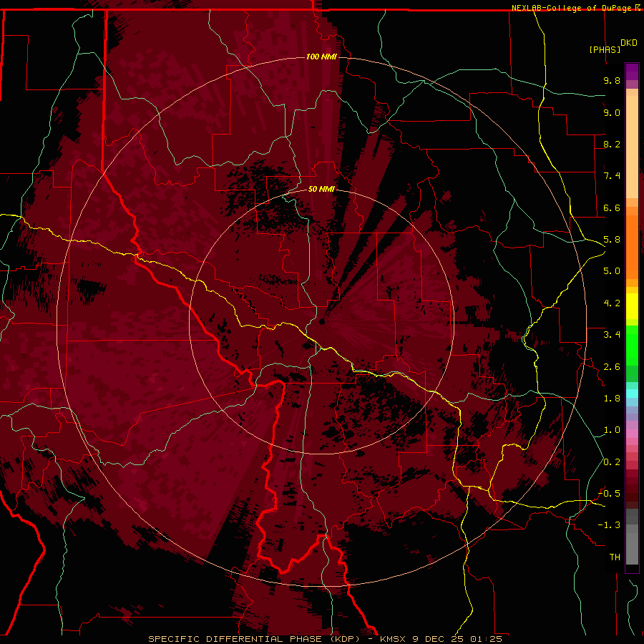Click the -0.5 legend value
The image size is (644, 644).
609,493
